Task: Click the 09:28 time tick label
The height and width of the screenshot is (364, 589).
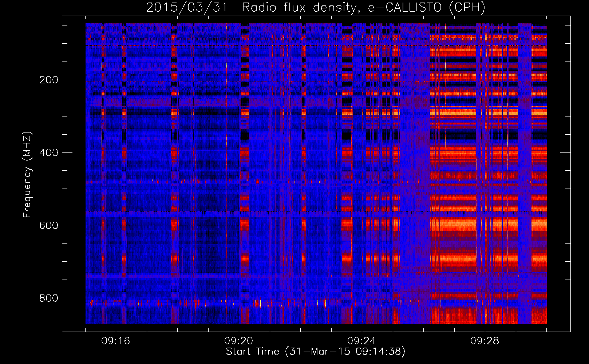Action: tap(485, 341)
